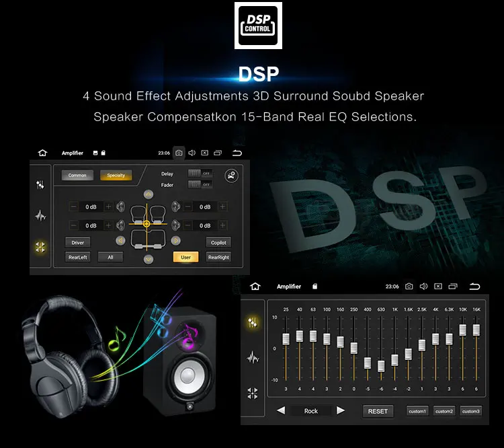Select the custom2 preset button
Image resolution: width=504 pixels, height=448 pixels.
[x=444, y=411]
